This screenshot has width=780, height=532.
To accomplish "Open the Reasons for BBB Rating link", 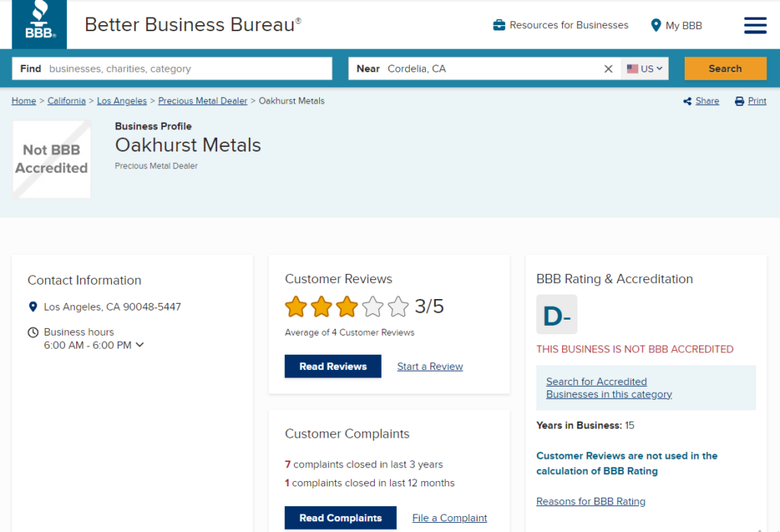I will [590, 501].
